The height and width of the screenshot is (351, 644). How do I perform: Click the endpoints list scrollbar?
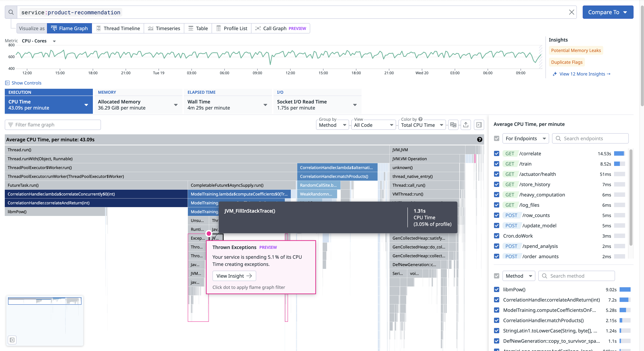(631, 197)
